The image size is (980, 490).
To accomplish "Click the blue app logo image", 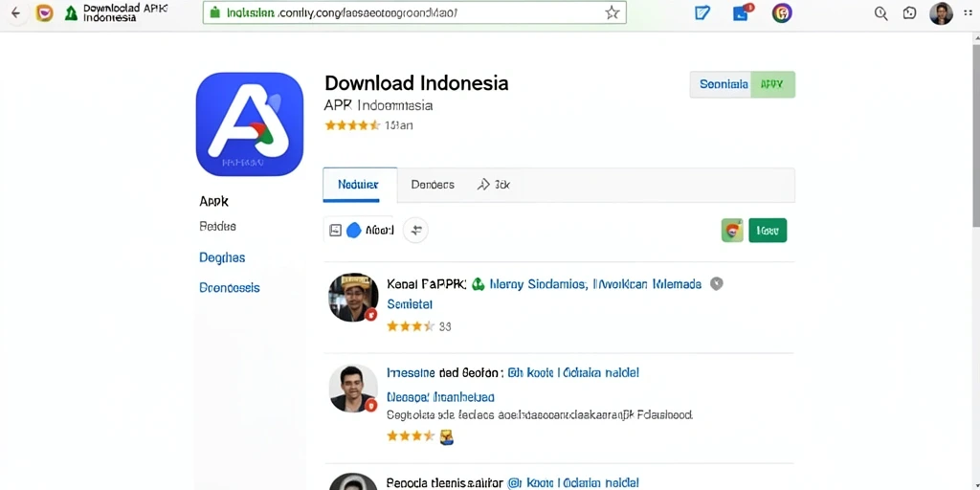I will pos(250,123).
